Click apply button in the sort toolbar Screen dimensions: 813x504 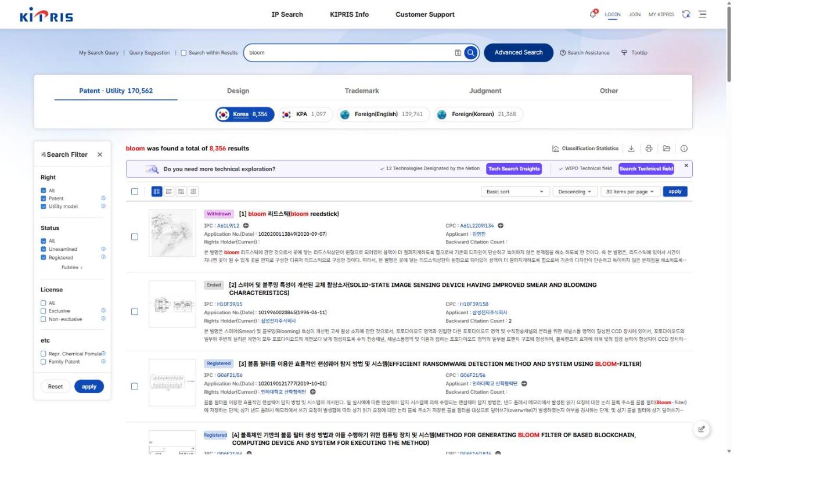coord(675,192)
